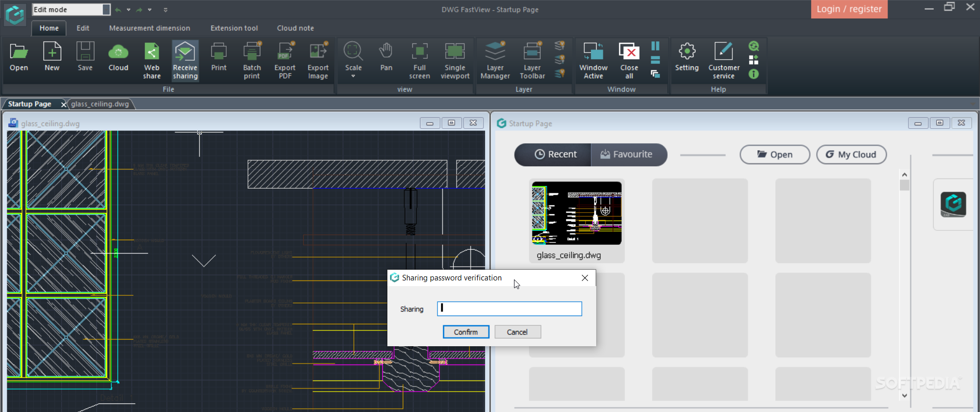Click Startup Page scroll up arrow
The width and height of the screenshot is (980, 412).
[904, 174]
